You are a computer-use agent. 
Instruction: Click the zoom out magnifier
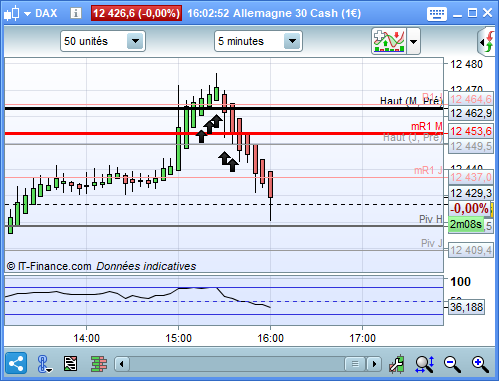[452, 364]
